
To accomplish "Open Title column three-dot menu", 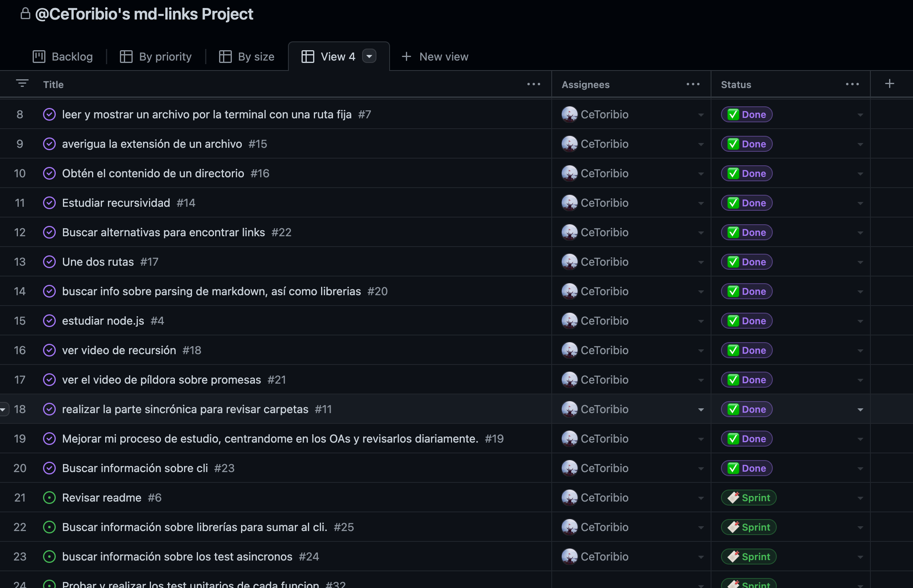I will tap(533, 84).
